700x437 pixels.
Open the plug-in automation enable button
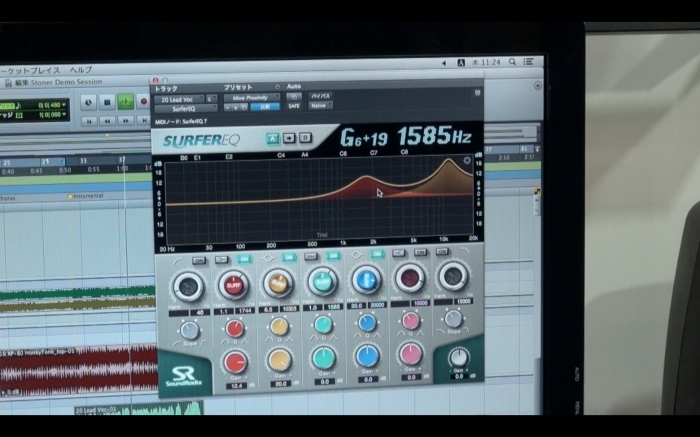click(x=294, y=96)
